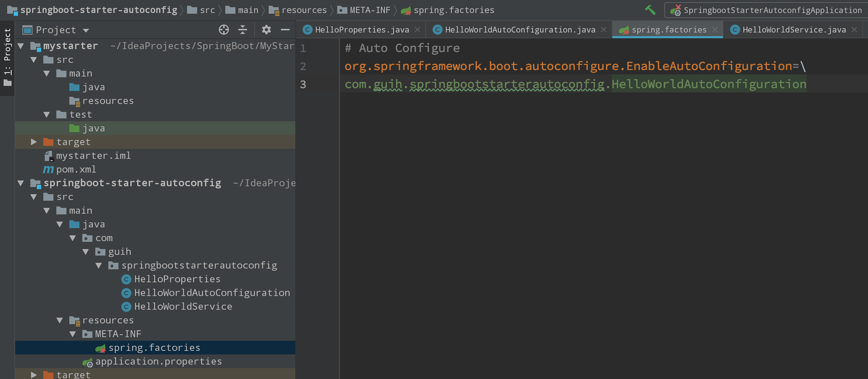Click the HelloProperties class icon
Image resolution: width=868 pixels, height=379 pixels.
pos(126,279)
